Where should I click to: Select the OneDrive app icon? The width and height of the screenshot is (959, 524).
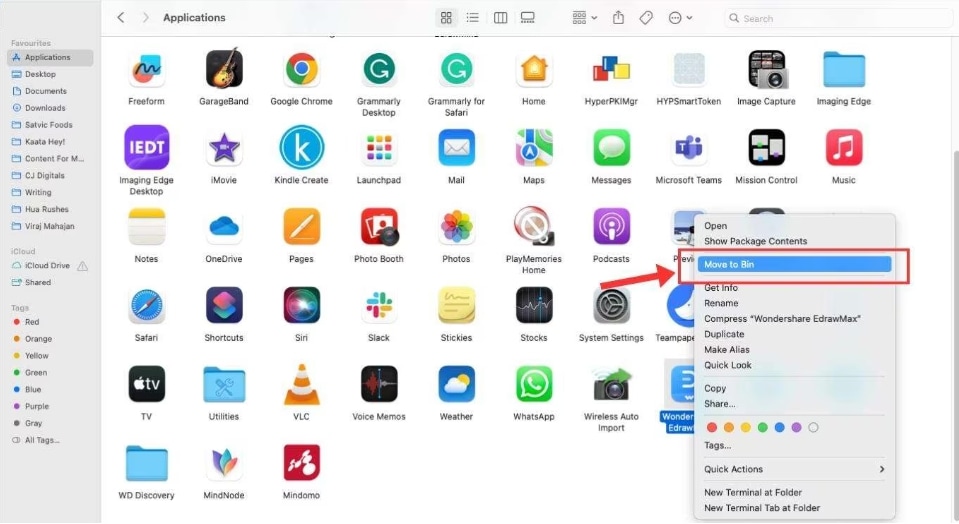[224, 227]
